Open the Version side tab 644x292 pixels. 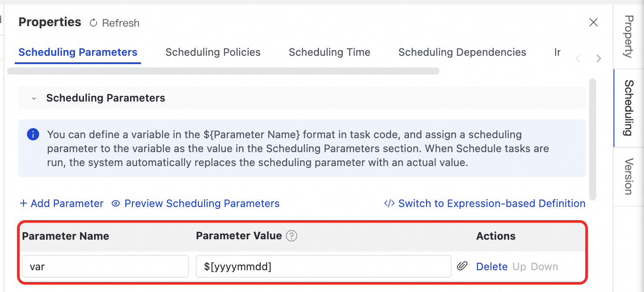click(x=628, y=177)
